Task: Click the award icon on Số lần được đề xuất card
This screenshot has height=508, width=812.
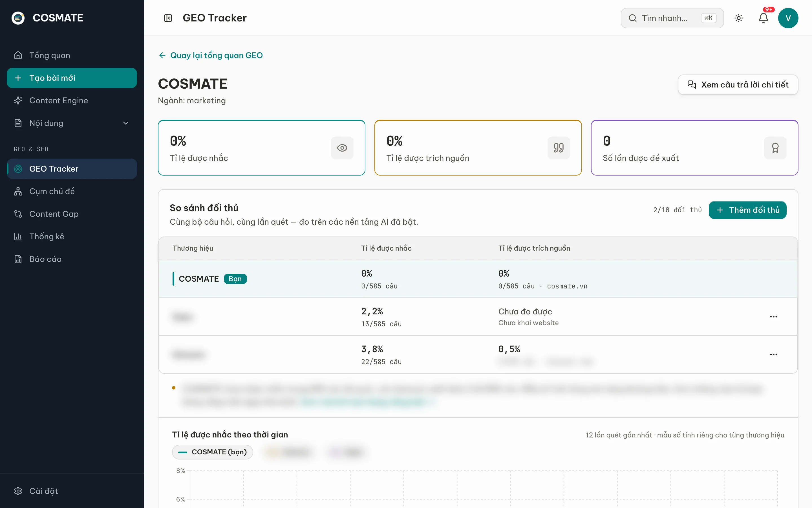Action: click(x=775, y=148)
